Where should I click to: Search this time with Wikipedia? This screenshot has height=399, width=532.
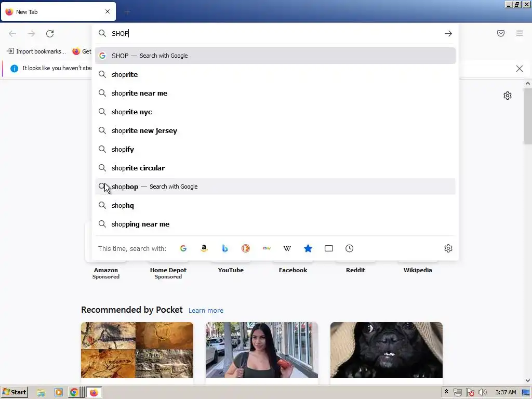click(x=287, y=248)
